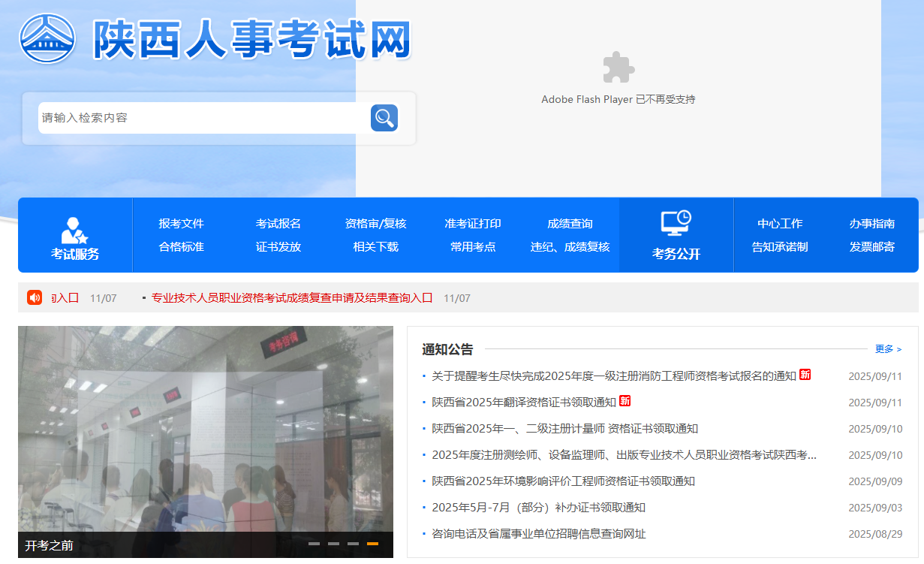This screenshot has height=564, width=924.
Task: Open 告知承诺制 link
Action: (780, 247)
